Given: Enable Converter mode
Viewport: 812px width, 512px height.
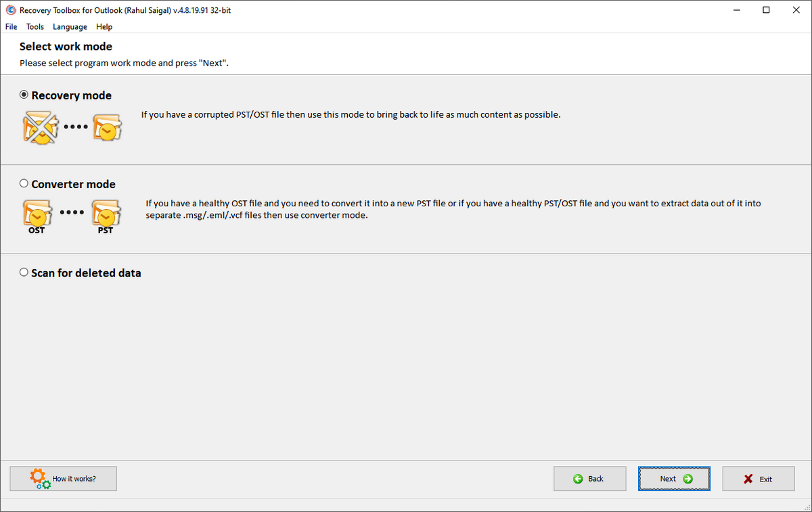Looking at the screenshot, I should pyautogui.click(x=24, y=183).
